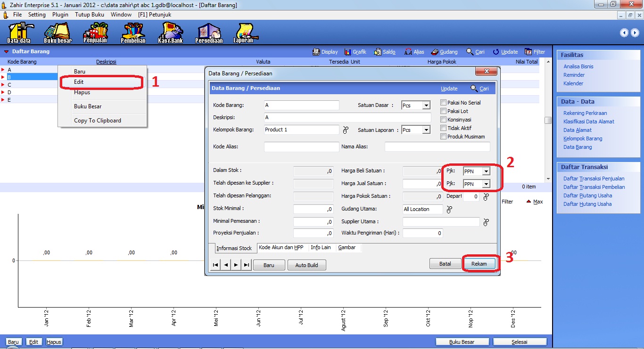
Task: Enable the Pakai No Serial checkbox
Action: [443, 103]
